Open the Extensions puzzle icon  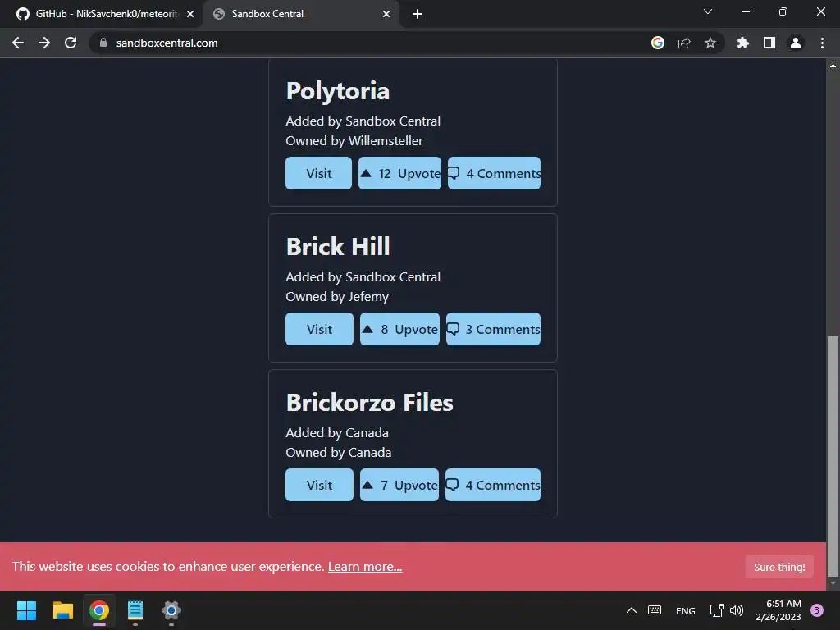click(x=743, y=43)
